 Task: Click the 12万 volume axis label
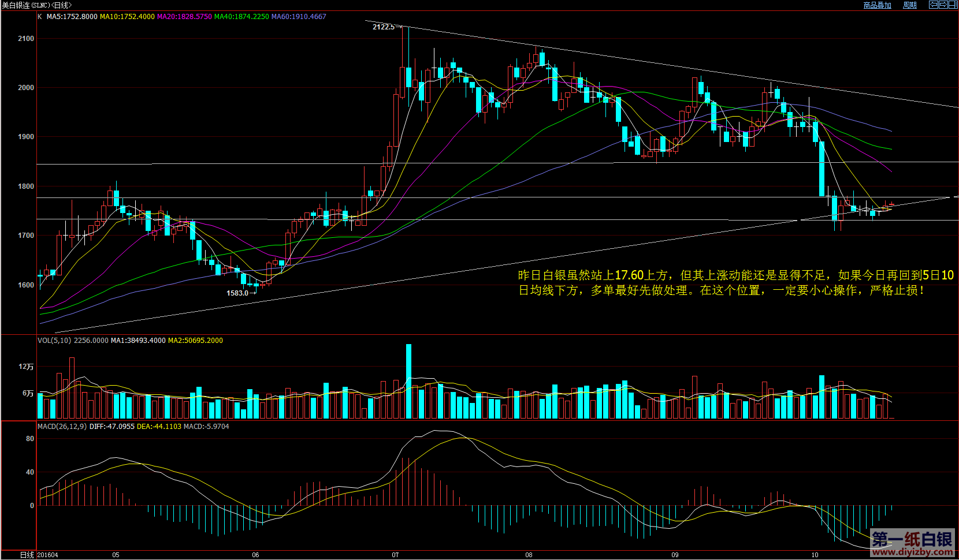pyautogui.click(x=26, y=367)
